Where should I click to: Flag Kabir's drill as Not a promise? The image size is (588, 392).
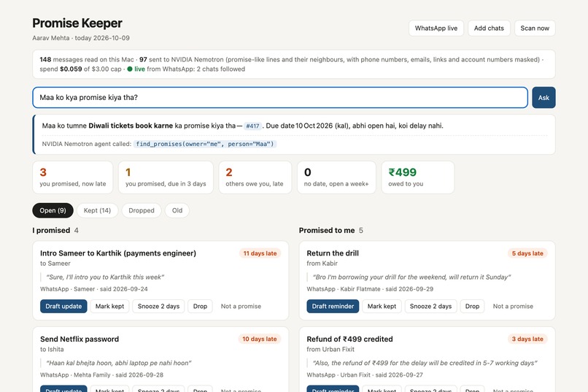click(x=513, y=306)
